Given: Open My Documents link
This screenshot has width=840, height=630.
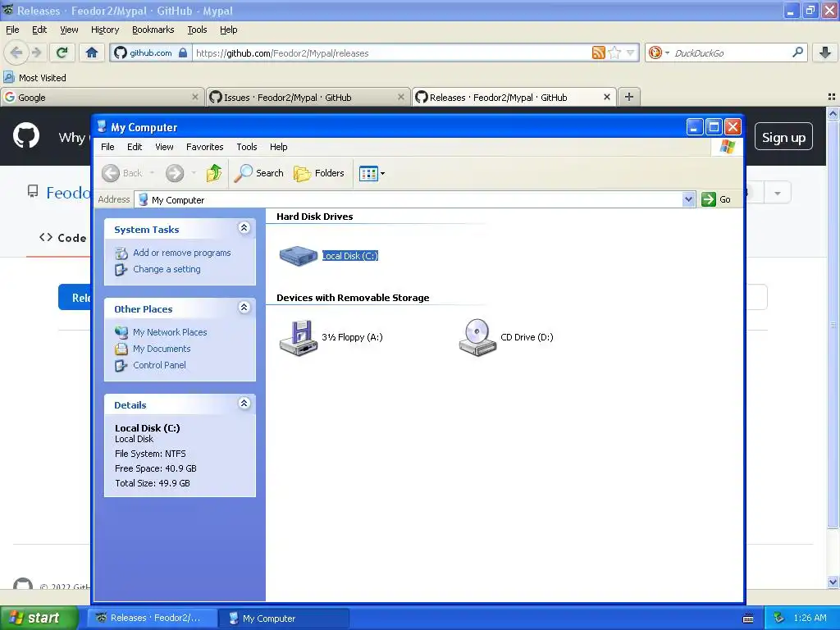Looking at the screenshot, I should tap(162, 349).
